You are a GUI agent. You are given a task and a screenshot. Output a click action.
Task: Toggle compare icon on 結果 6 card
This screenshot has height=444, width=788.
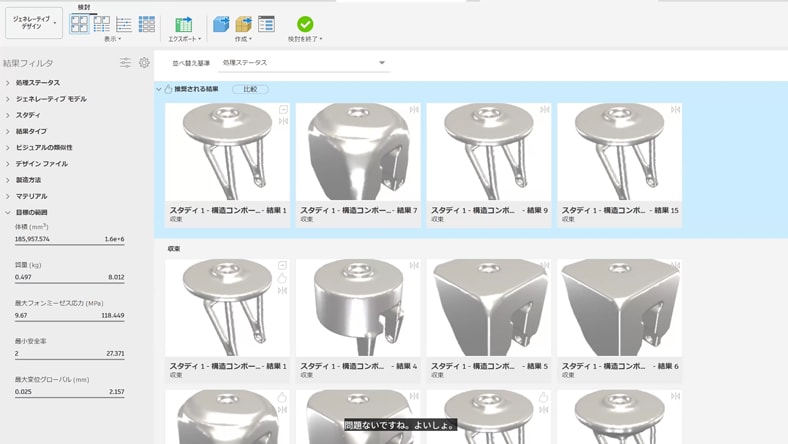(x=675, y=265)
